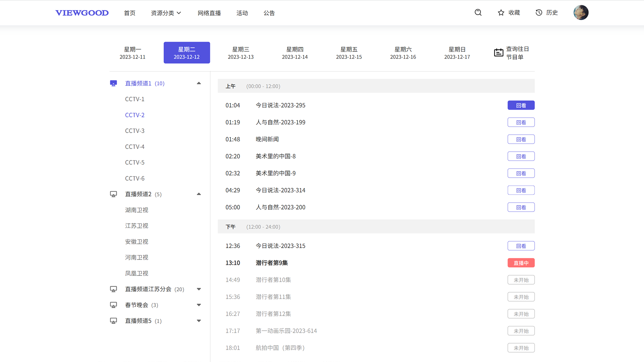Click 回看 for 人与自然-2023-199
This screenshot has width=644, height=362.
pyautogui.click(x=521, y=122)
